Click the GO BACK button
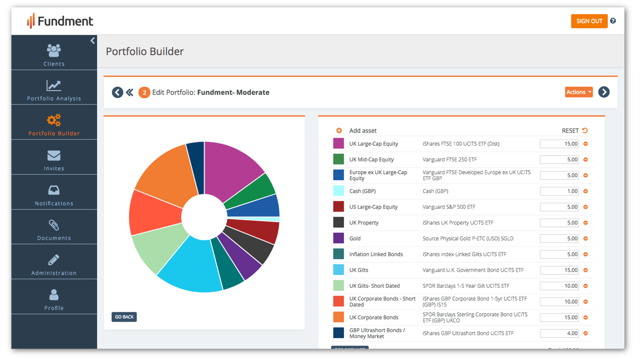 pos(124,317)
